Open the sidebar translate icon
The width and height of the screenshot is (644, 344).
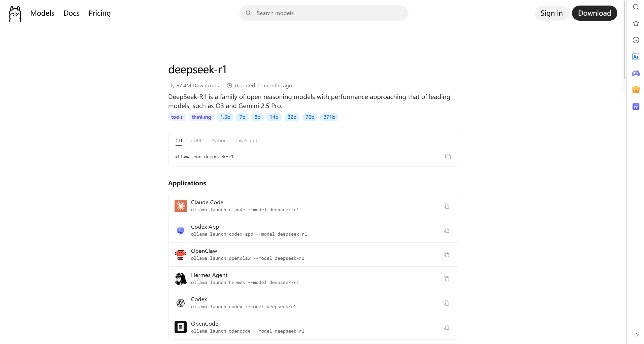click(x=636, y=107)
